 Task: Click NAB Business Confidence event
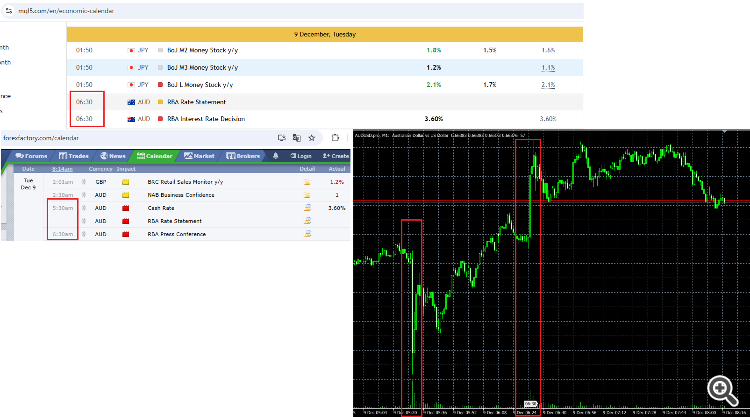tap(181, 195)
